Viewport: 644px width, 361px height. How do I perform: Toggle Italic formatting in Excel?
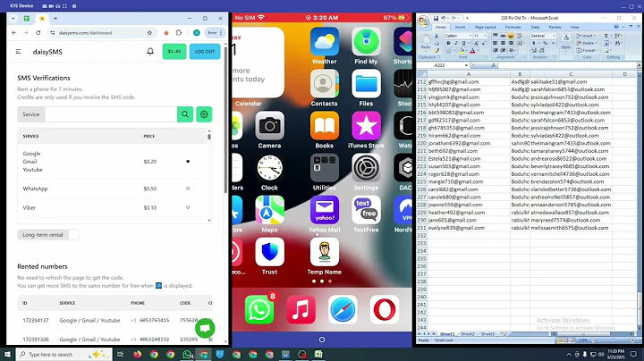[456, 43]
